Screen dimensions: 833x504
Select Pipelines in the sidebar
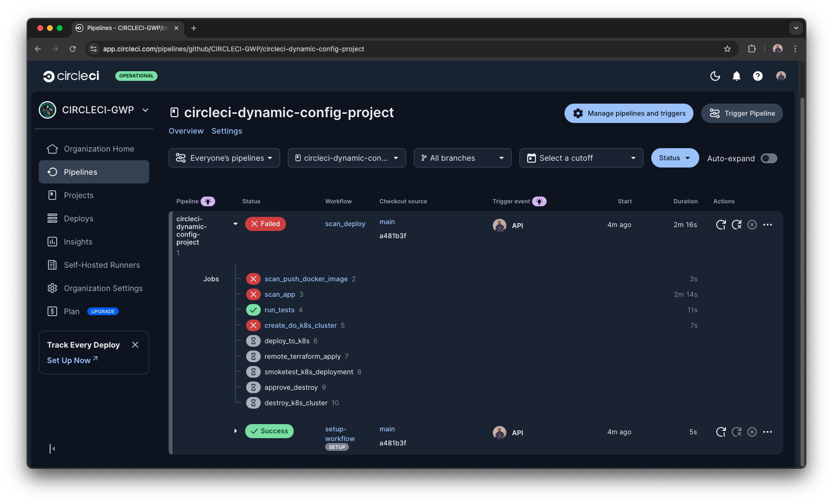80,172
